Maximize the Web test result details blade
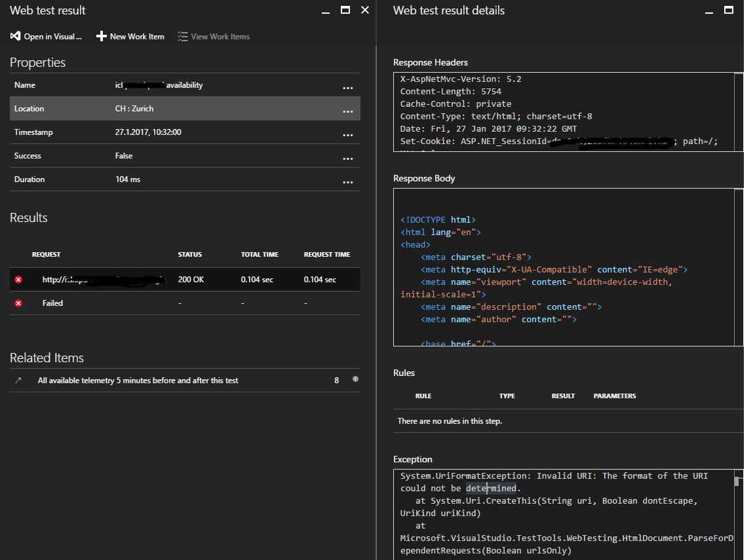 point(729,10)
